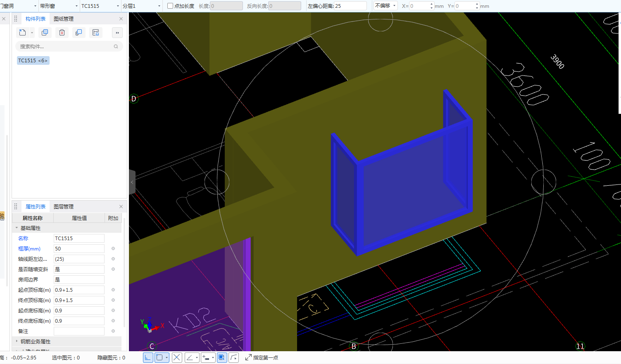This screenshot has height=364, width=621.
Task: Click the 左偏心距离 input field
Action: [350, 6]
